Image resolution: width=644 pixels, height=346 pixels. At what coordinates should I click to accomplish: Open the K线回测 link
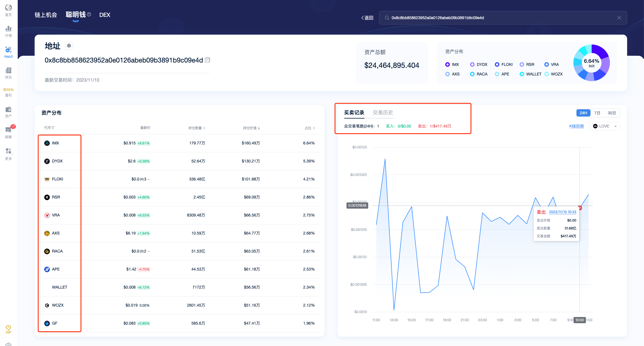(x=576, y=126)
